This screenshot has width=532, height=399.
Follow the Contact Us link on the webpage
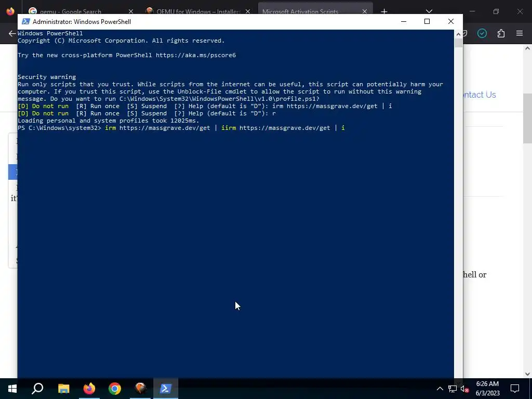coord(480,95)
